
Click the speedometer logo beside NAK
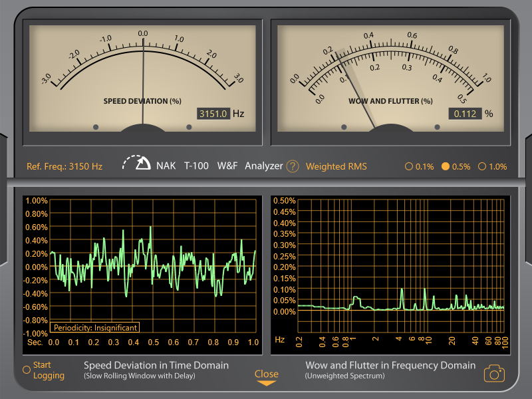pos(138,164)
